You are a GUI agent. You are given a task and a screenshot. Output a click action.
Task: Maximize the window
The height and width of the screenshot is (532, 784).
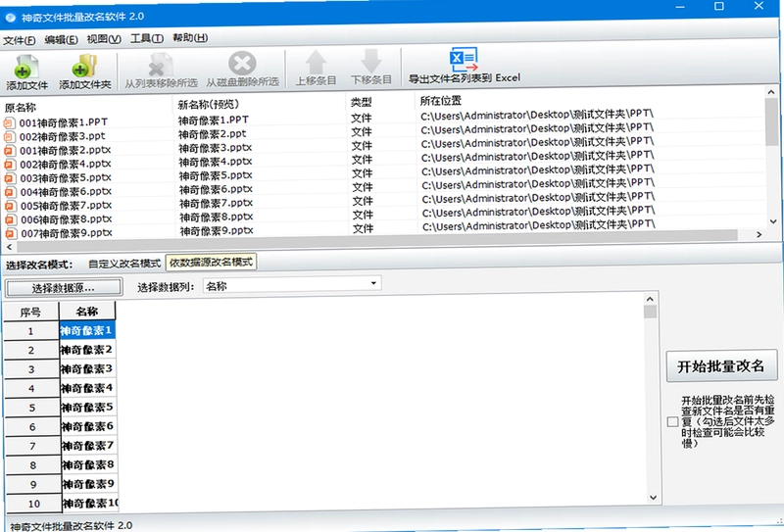(719, 6)
